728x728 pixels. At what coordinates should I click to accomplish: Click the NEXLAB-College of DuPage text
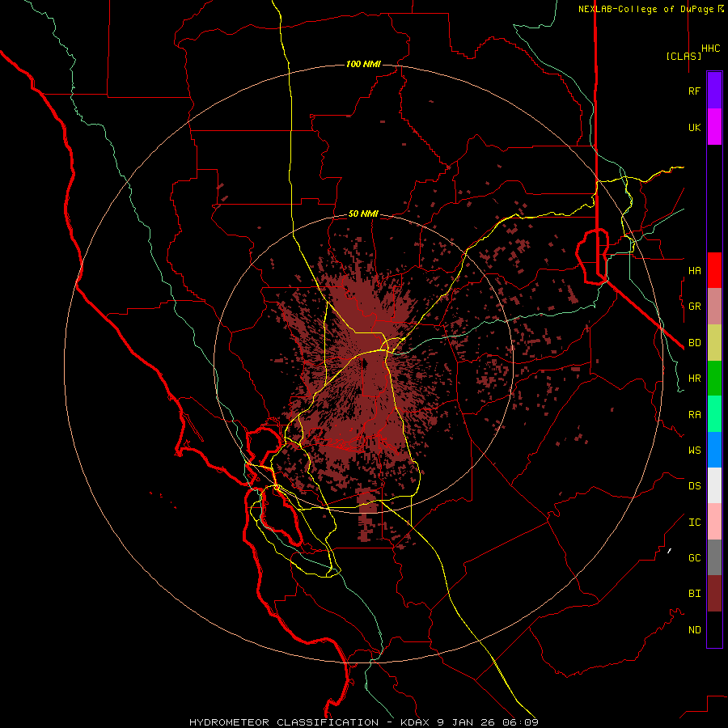click(647, 9)
